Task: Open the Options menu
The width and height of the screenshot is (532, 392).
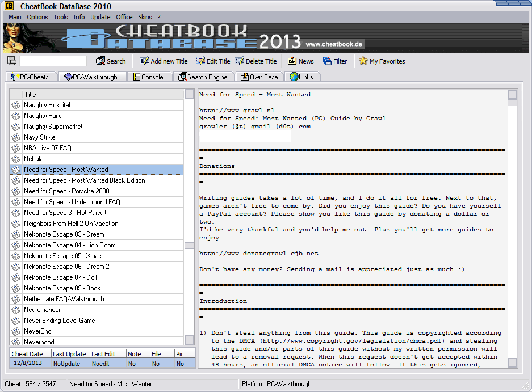Action: [37, 17]
